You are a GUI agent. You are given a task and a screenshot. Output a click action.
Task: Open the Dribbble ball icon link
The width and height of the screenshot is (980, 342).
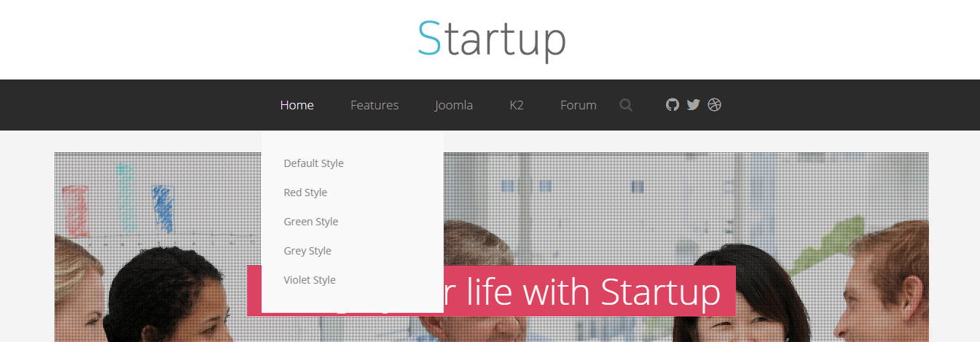(714, 104)
